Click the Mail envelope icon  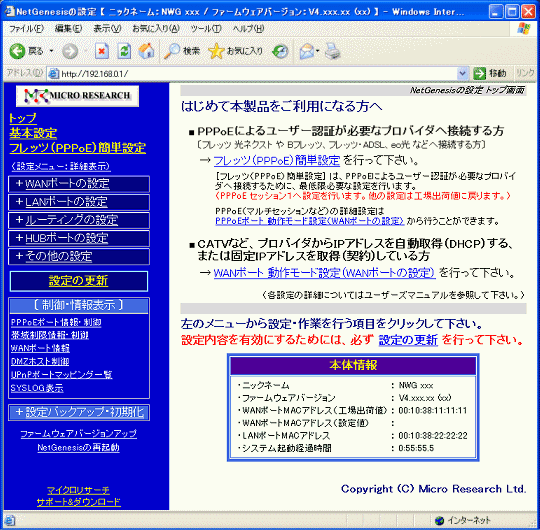pos(307,51)
